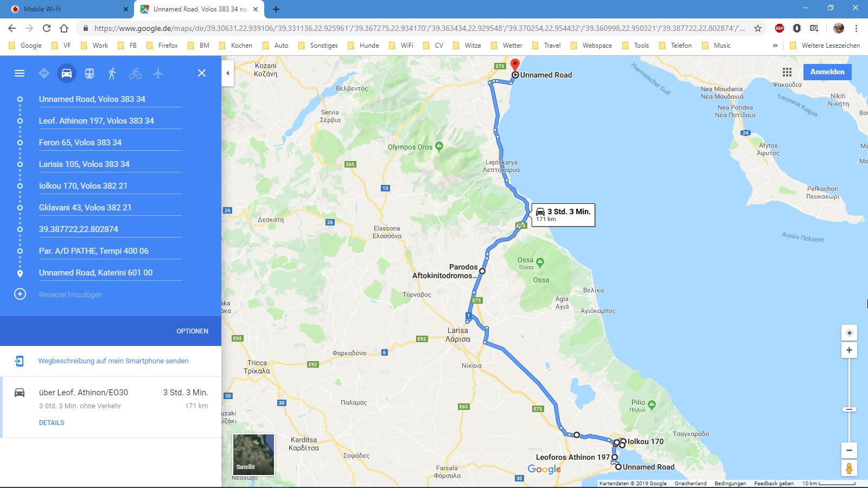Edit waypoint Par. A/D PATHE, Tempi

[110, 251]
